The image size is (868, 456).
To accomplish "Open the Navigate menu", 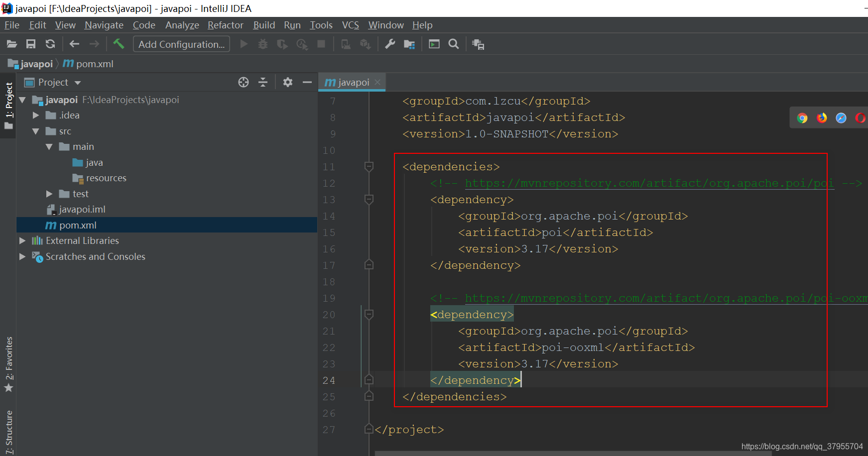I will click(104, 25).
